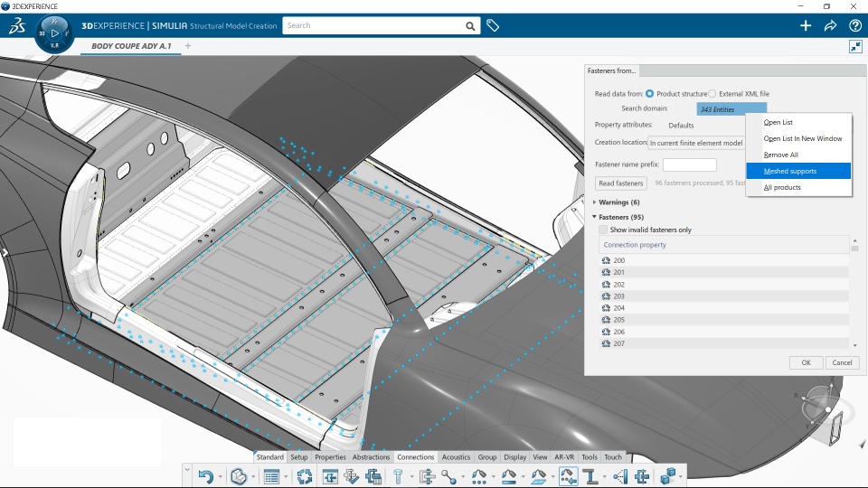
Task: Switch to the Standard tab
Action: [270, 457]
